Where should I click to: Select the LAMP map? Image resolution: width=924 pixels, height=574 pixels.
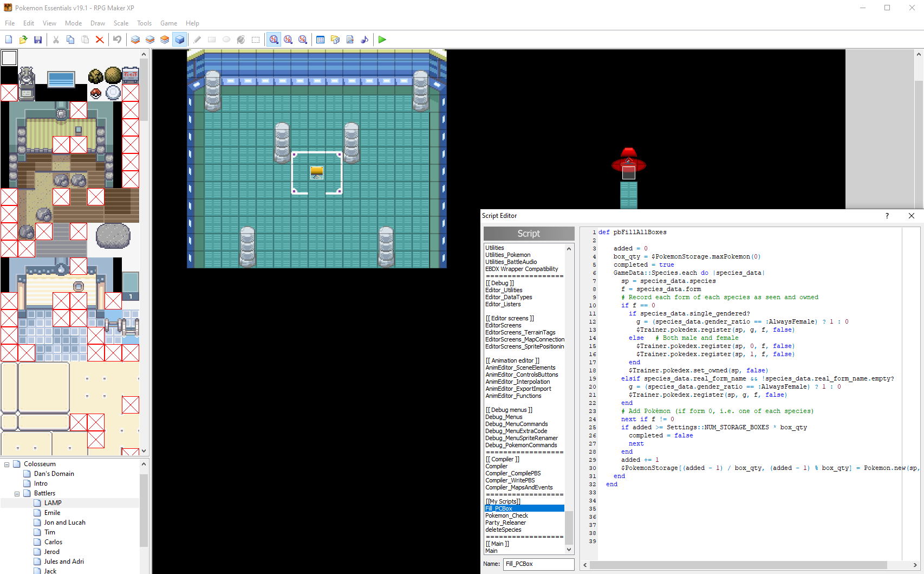pos(53,503)
